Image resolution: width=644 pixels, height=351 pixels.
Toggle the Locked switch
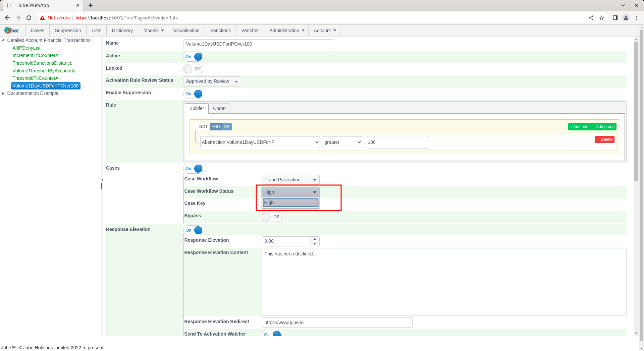pos(193,69)
